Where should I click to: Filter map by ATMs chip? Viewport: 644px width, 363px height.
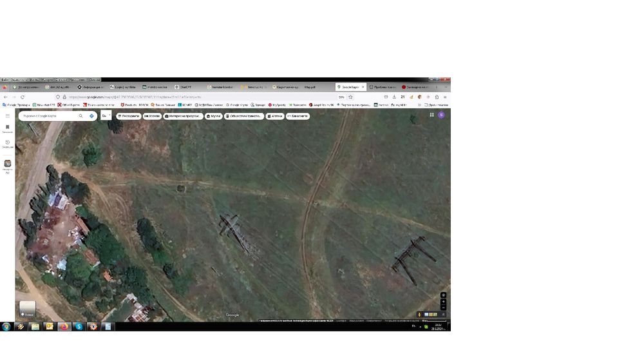pyautogui.click(x=298, y=116)
